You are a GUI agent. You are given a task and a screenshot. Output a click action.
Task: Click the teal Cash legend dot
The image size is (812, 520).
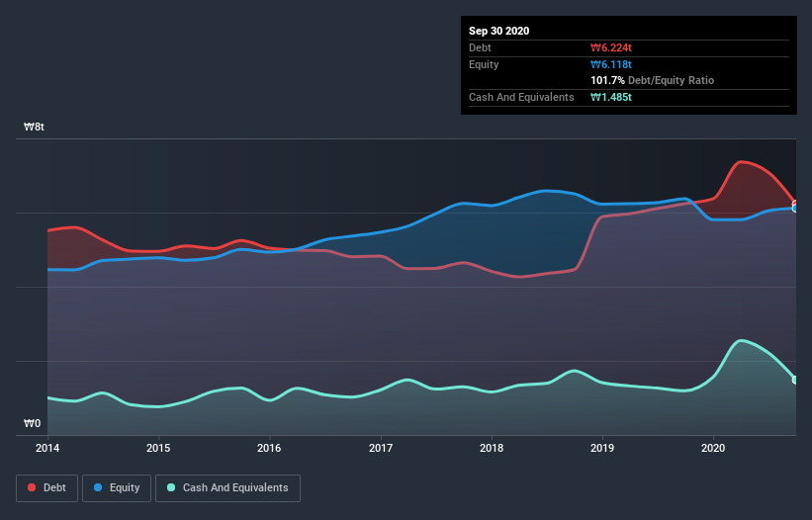(171, 487)
